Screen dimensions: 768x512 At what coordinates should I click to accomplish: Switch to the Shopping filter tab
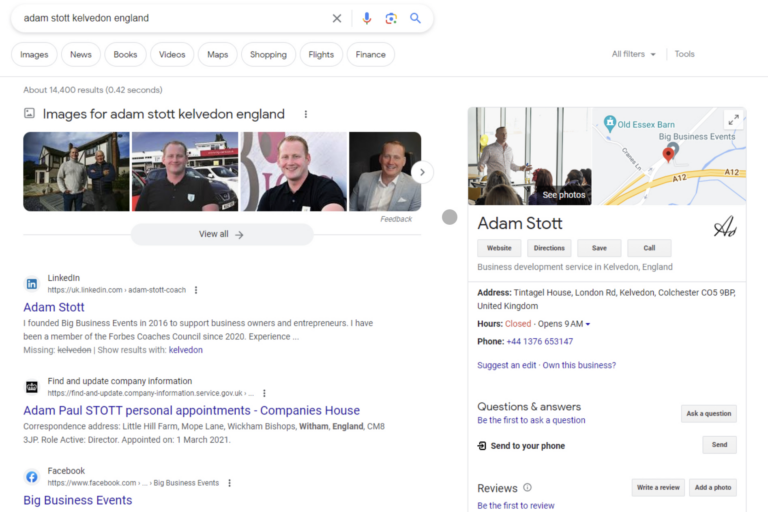point(268,54)
